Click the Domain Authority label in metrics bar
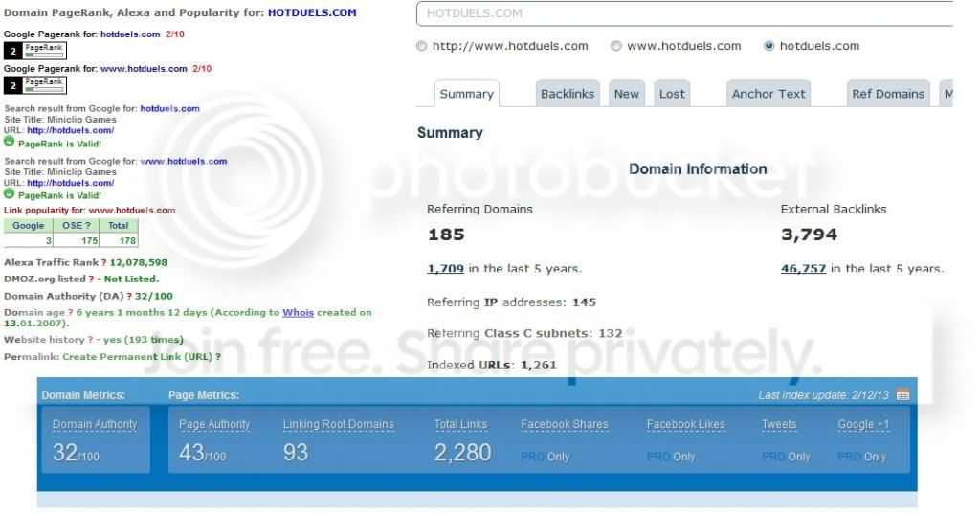Viewport: 980px width, 515px height. coord(95,424)
